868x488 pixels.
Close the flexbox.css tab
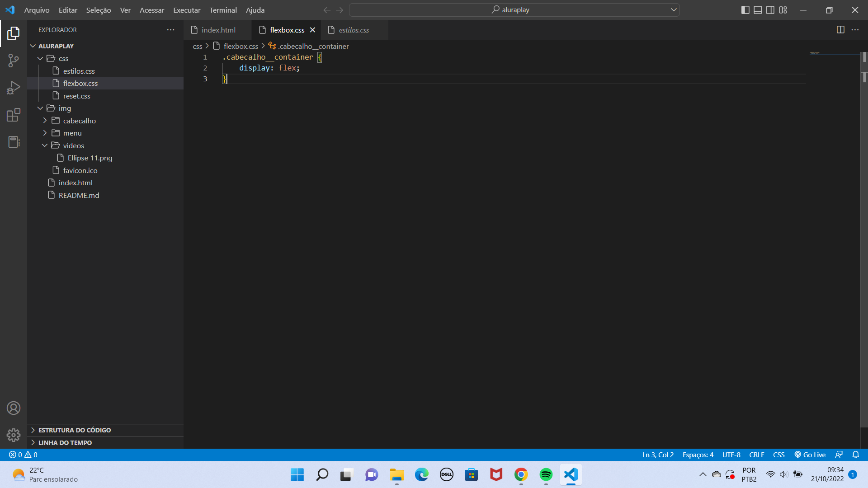(312, 30)
